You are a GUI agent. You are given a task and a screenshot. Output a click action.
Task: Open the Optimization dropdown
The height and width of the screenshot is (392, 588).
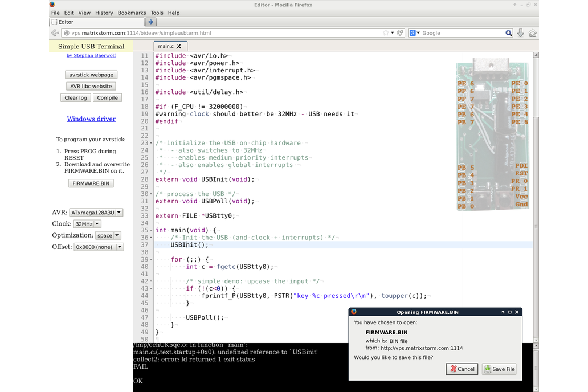pyautogui.click(x=108, y=235)
